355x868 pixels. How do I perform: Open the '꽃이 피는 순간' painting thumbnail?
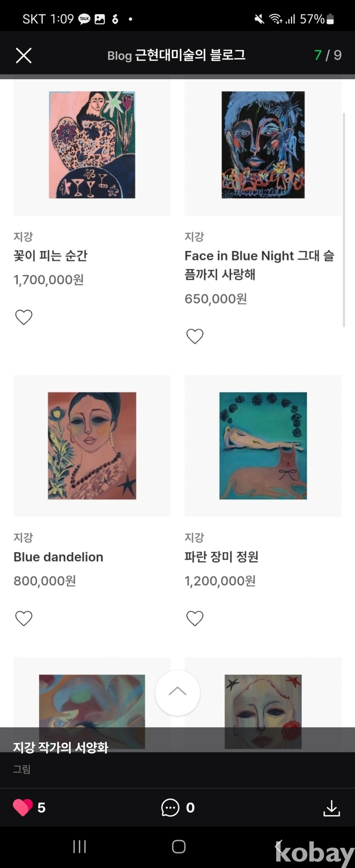click(x=92, y=145)
